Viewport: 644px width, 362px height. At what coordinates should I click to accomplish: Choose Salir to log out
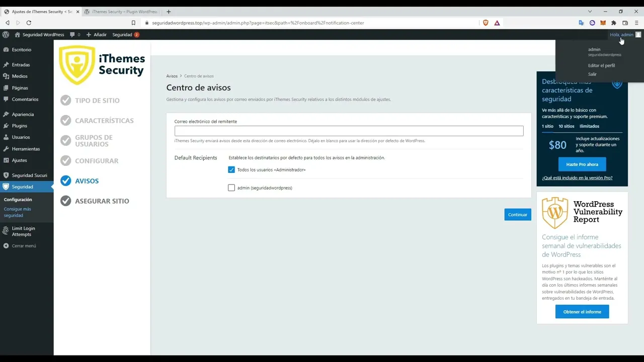592,74
